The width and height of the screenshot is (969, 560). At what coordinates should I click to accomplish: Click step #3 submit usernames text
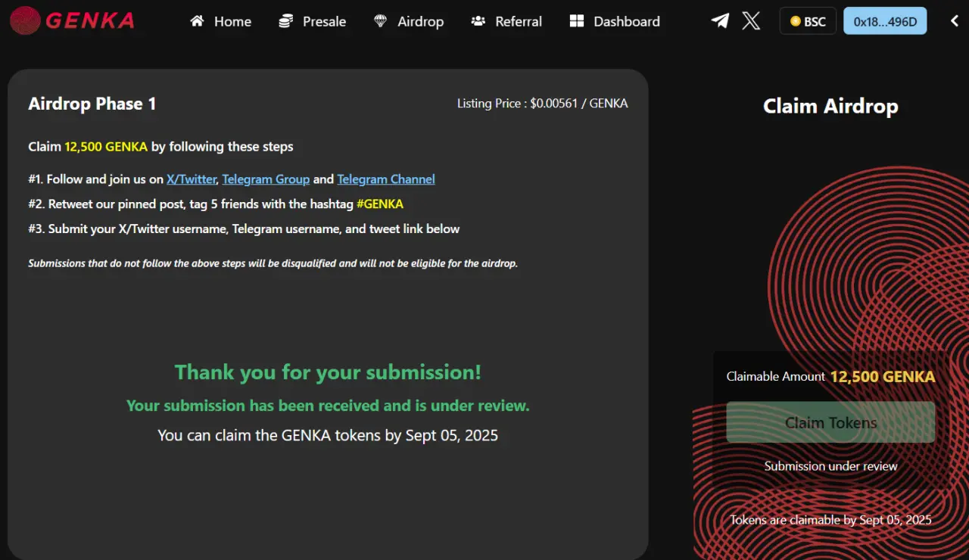tap(244, 229)
